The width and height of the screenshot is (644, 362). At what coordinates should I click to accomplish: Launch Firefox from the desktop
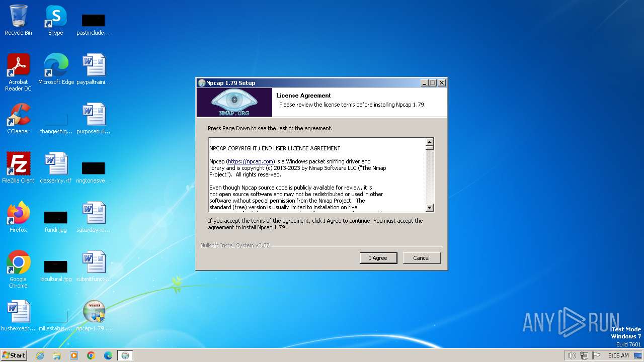[18, 217]
